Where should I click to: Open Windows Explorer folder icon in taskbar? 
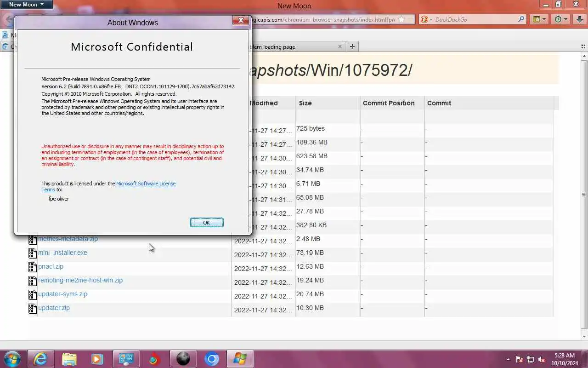point(69,359)
